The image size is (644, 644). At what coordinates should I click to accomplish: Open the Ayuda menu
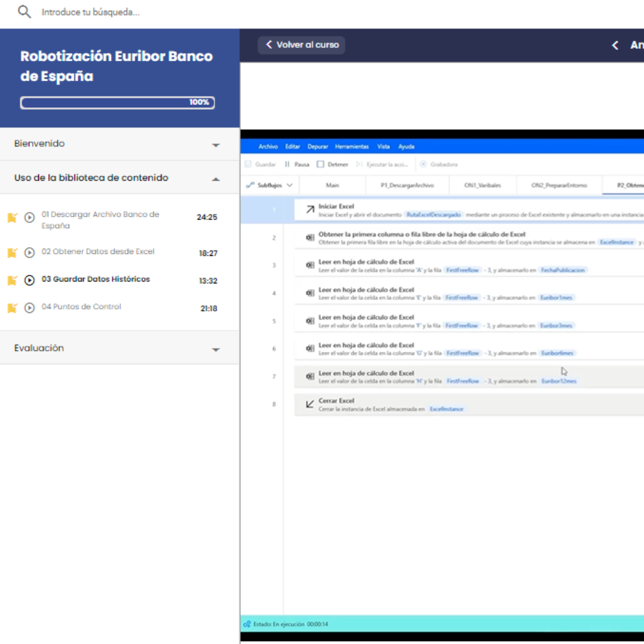pos(406,147)
